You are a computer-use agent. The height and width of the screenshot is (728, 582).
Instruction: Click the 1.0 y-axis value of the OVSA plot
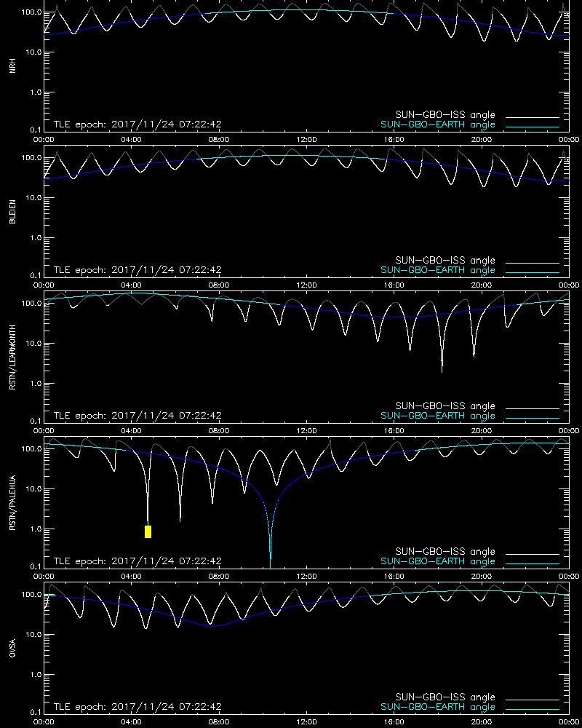[35, 675]
